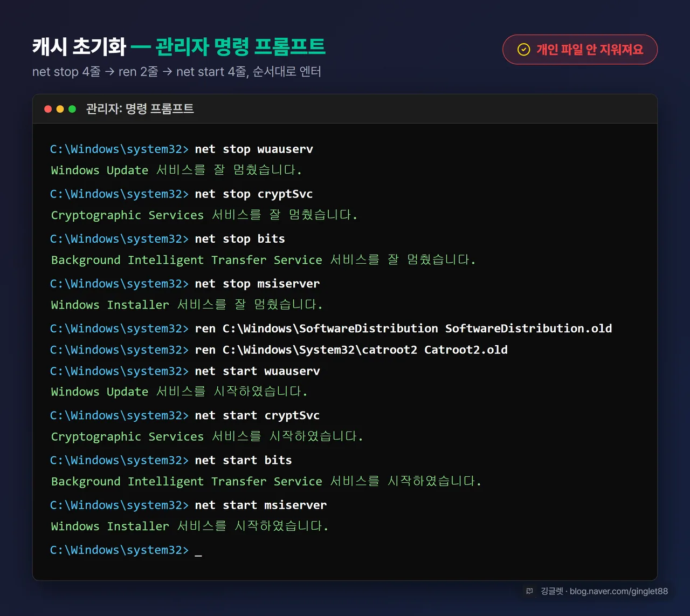Select the command 'net start cryptSvc'

[257, 416]
